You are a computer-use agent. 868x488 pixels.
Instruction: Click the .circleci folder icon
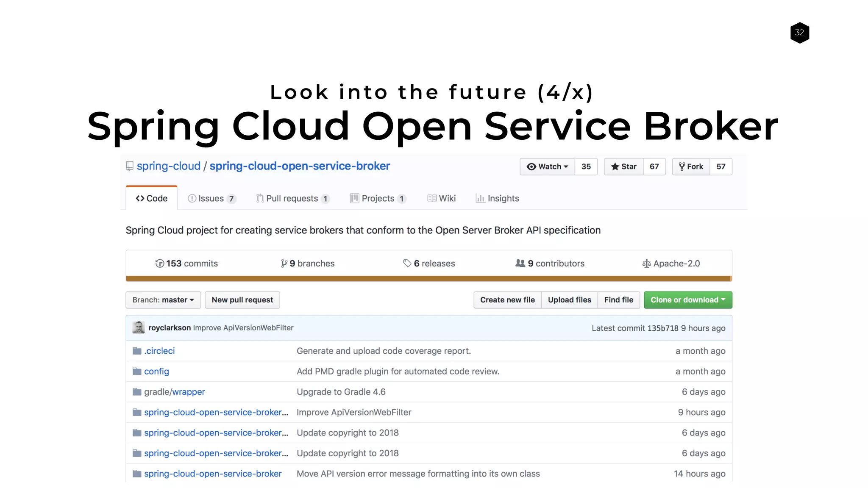point(137,351)
